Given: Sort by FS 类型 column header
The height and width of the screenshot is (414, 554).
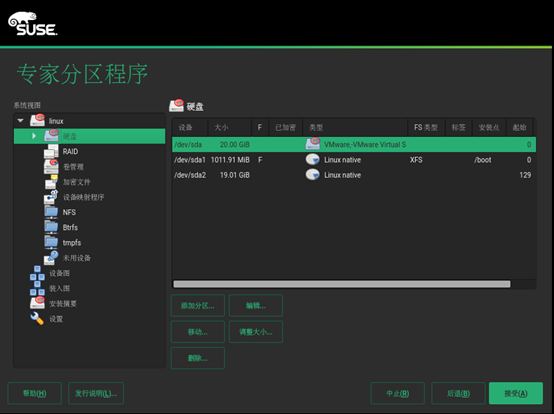Looking at the screenshot, I should (426, 127).
